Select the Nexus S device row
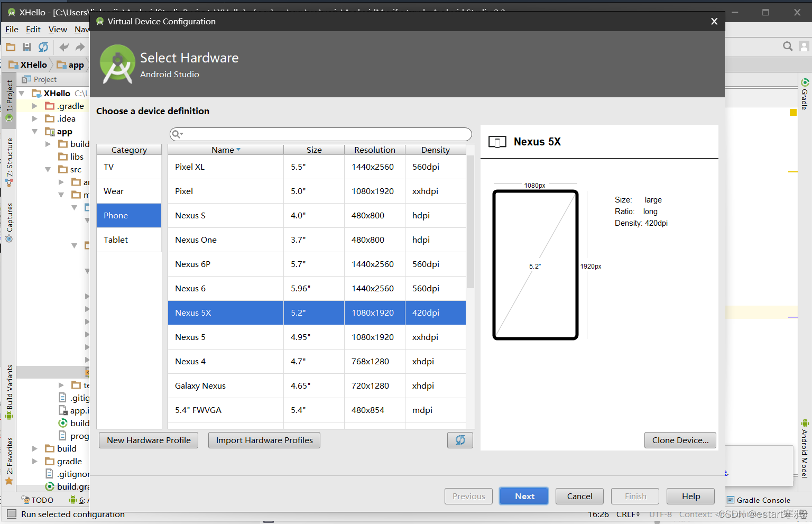Viewport: 812px width, 524px height. 317,215
